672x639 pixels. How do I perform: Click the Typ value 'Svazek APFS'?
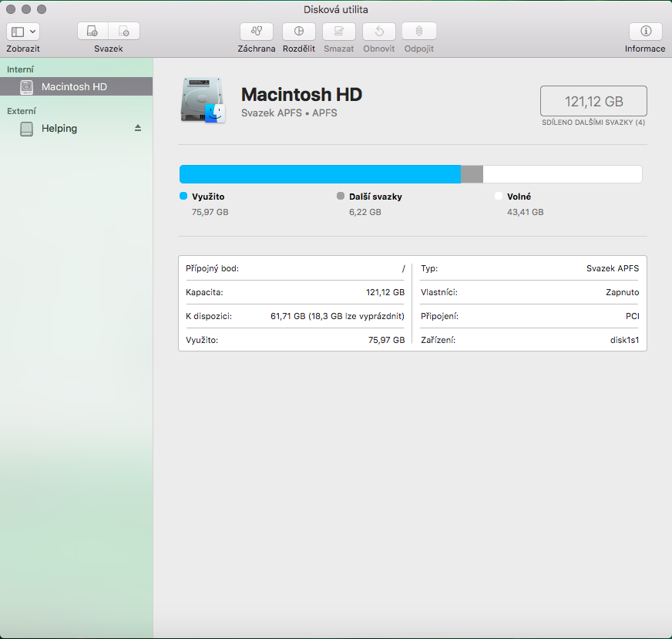coord(613,269)
